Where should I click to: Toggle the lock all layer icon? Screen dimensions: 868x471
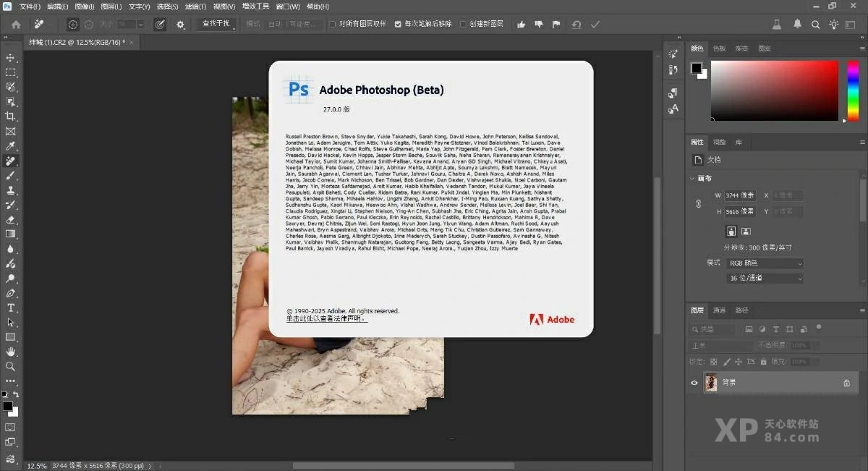click(762, 361)
